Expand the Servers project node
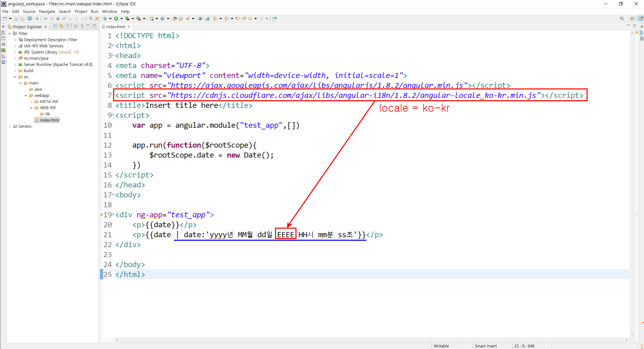 (9, 126)
